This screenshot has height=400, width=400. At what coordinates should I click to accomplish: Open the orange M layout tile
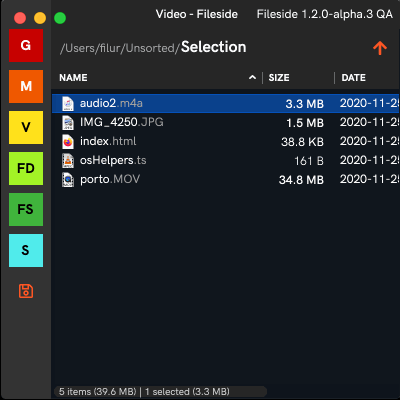[26, 86]
